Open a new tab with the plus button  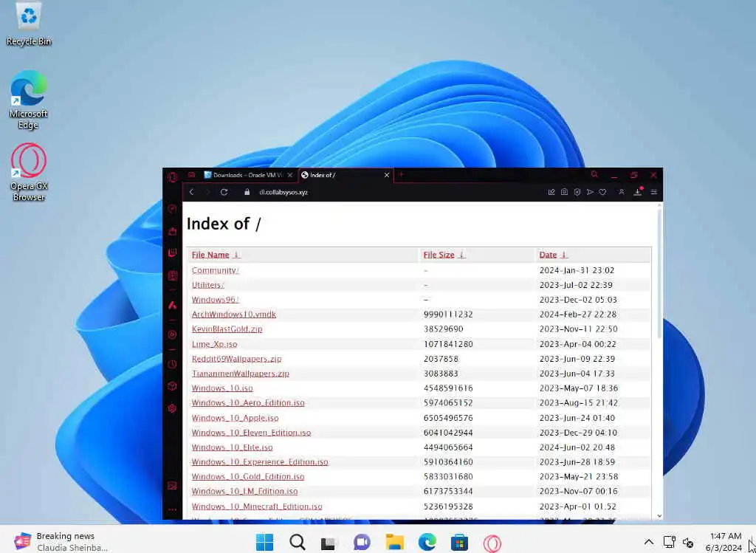coord(401,174)
